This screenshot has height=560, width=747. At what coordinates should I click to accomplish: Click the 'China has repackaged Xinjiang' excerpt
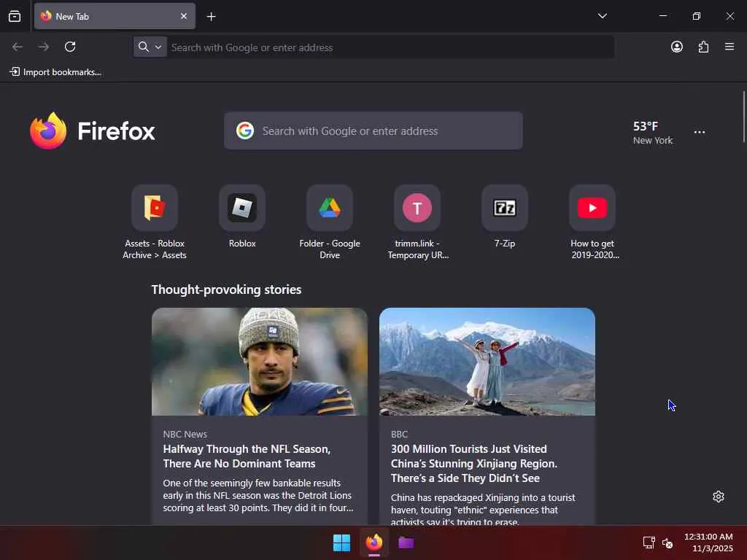pyautogui.click(x=483, y=510)
